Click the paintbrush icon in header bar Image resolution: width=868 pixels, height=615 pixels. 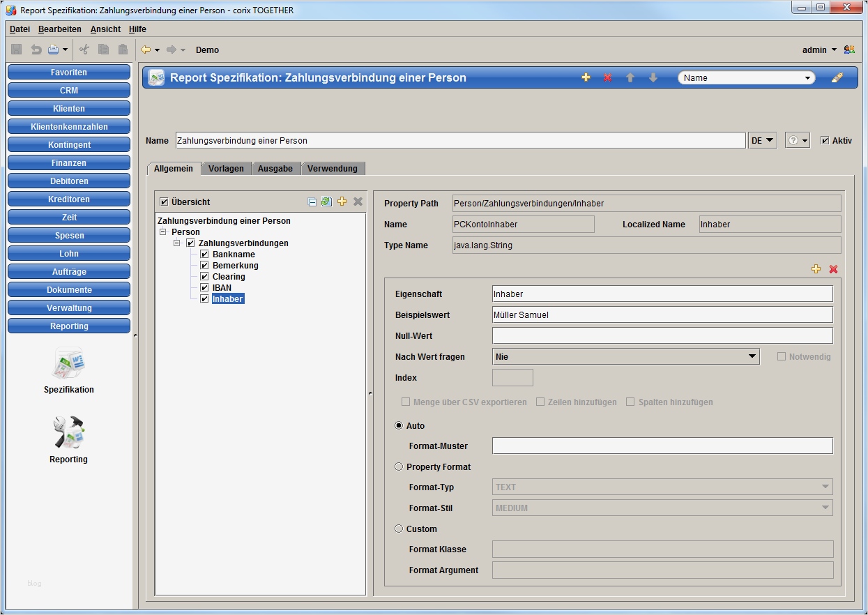pos(837,78)
